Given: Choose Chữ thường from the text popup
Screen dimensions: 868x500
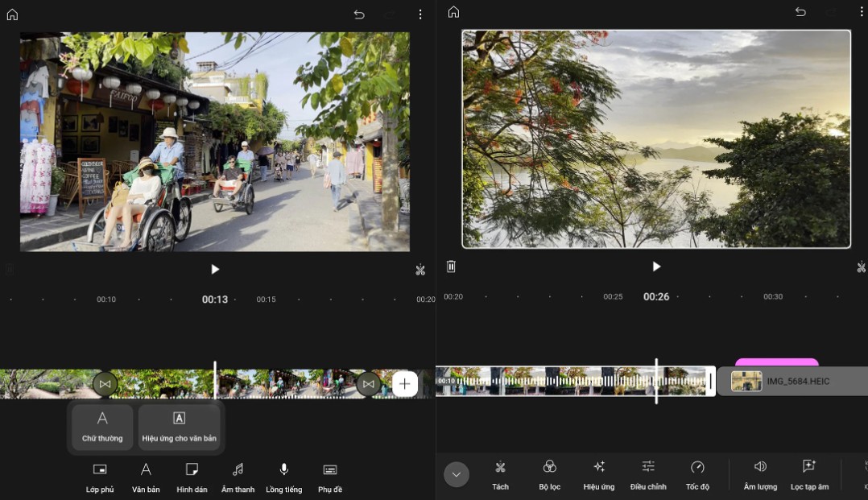Looking at the screenshot, I should point(102,427).
